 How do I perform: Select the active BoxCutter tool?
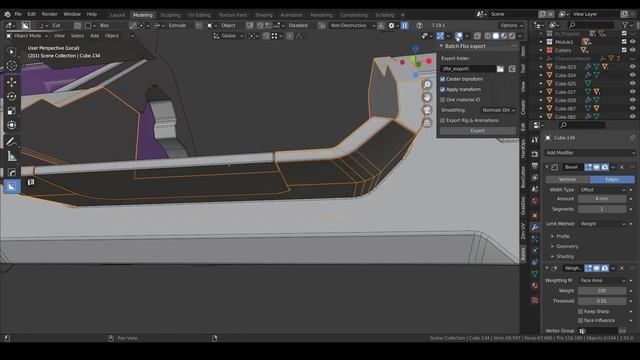[11, 187]
